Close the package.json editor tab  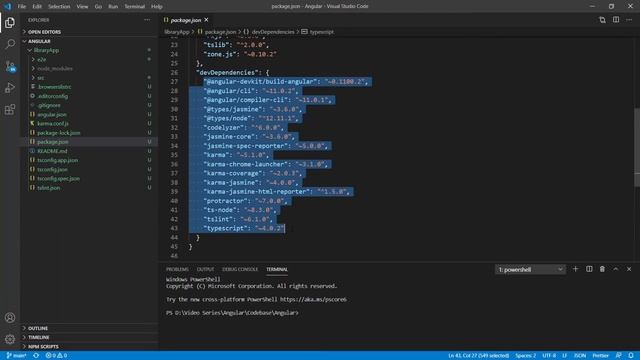click(x=207, y=20)
